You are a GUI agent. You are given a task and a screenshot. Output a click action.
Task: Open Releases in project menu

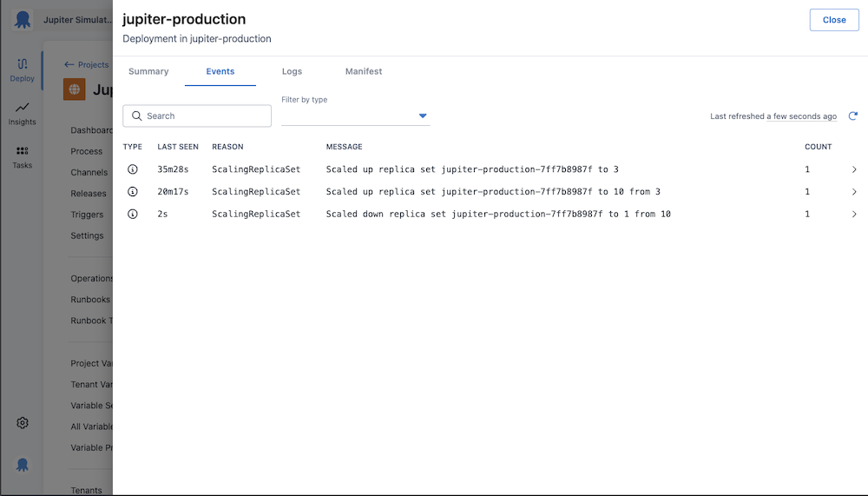[89, 194]
